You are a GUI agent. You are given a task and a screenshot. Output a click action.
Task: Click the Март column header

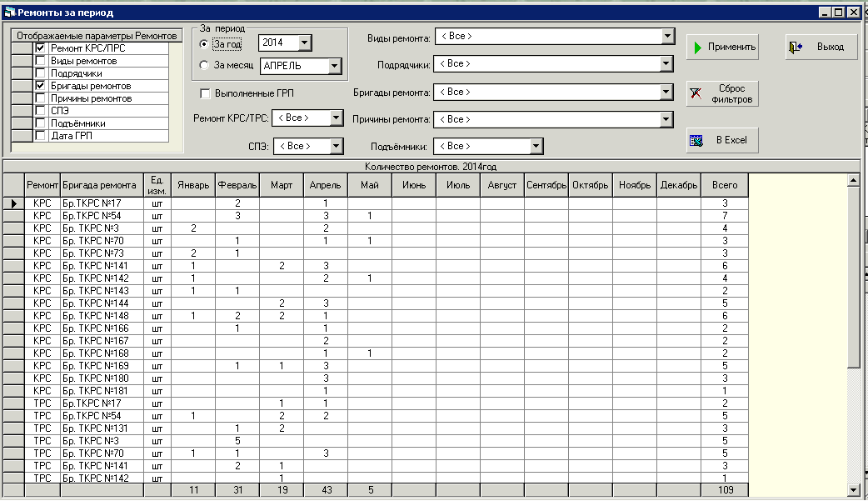pyautogui.click(x=282, y=185)
